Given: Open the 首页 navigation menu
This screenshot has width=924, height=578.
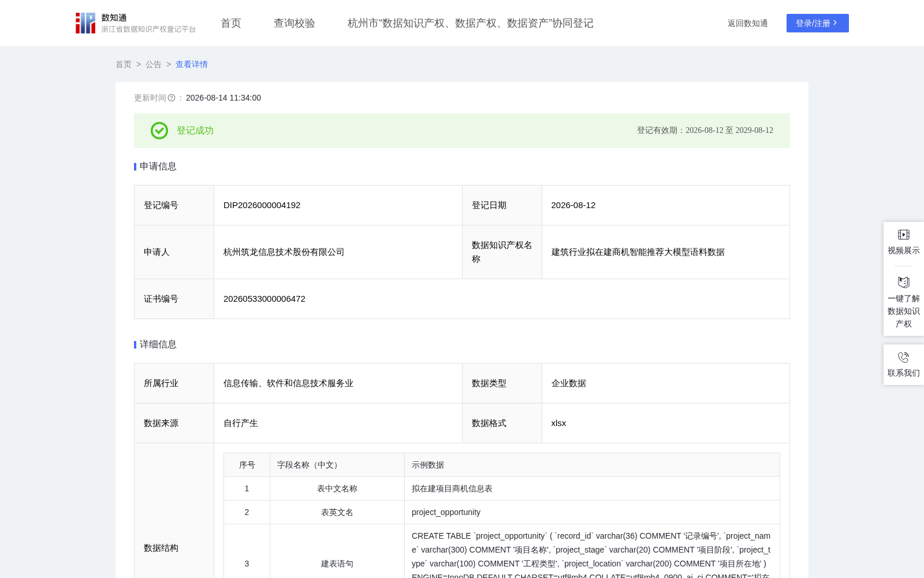Looking at the screenshot, I should [x=231, y=23].
